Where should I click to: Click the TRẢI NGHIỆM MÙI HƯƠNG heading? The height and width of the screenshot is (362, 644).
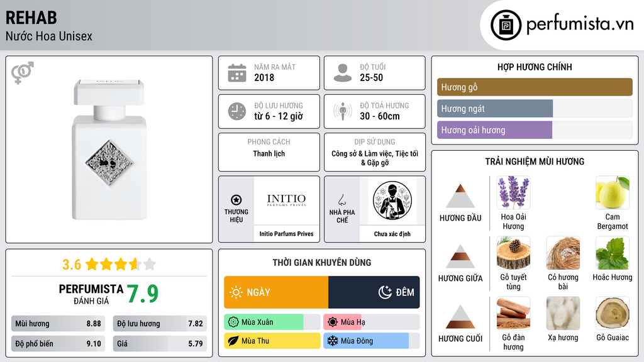point(535,162)
